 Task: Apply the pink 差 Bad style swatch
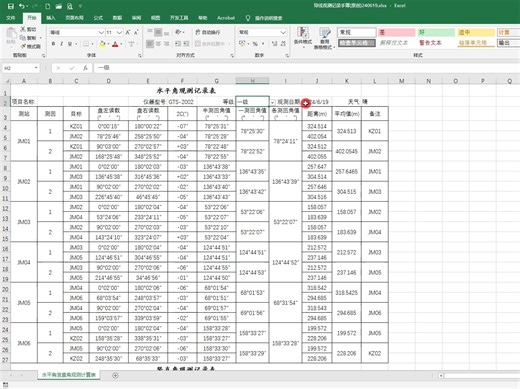point(396,32)
